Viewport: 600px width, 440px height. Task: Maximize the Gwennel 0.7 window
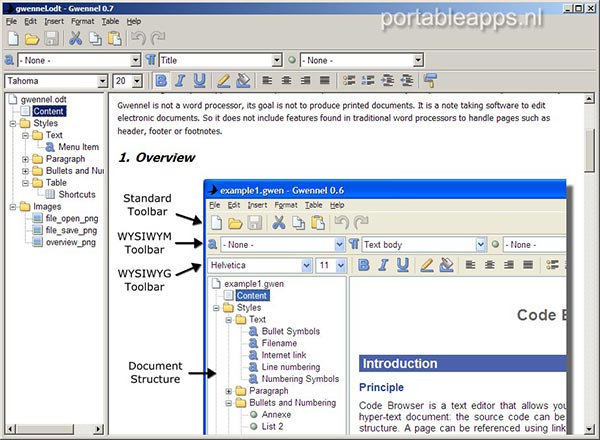tap(579, 8)
